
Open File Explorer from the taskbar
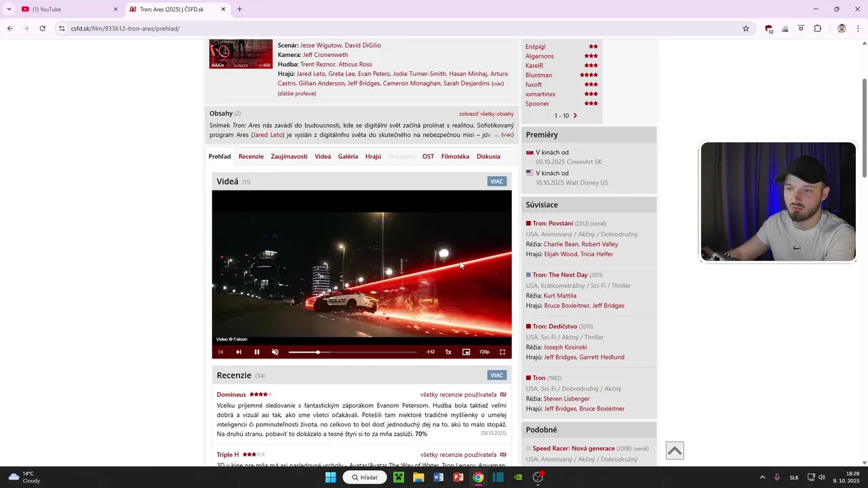pyautogui.click(x=418, y=477)
